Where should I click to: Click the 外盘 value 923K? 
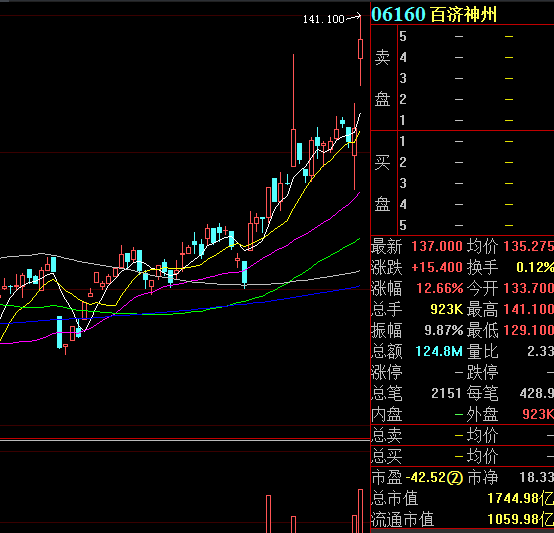pos(538,415)
